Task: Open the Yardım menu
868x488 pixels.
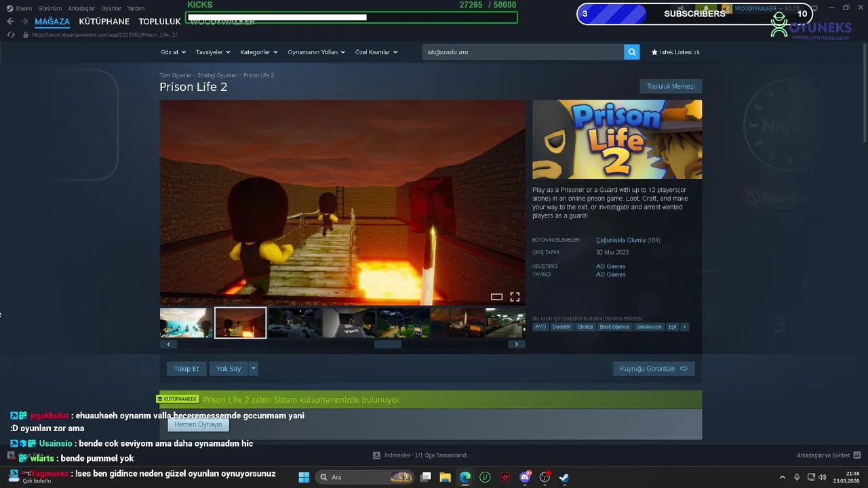Action: [x=136, y=8]
